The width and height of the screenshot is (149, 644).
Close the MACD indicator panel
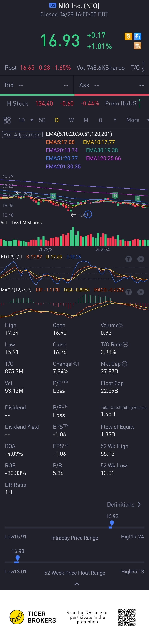pos(141,292)
